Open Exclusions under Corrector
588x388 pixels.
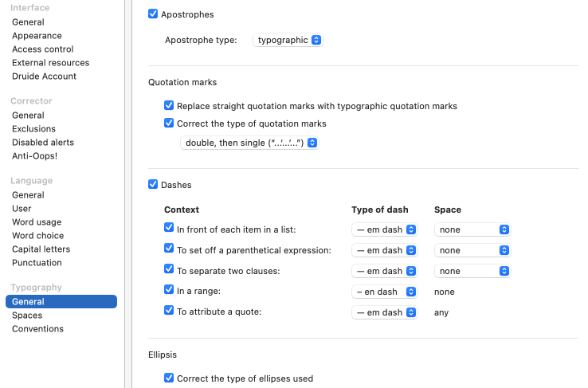[33, 129]
